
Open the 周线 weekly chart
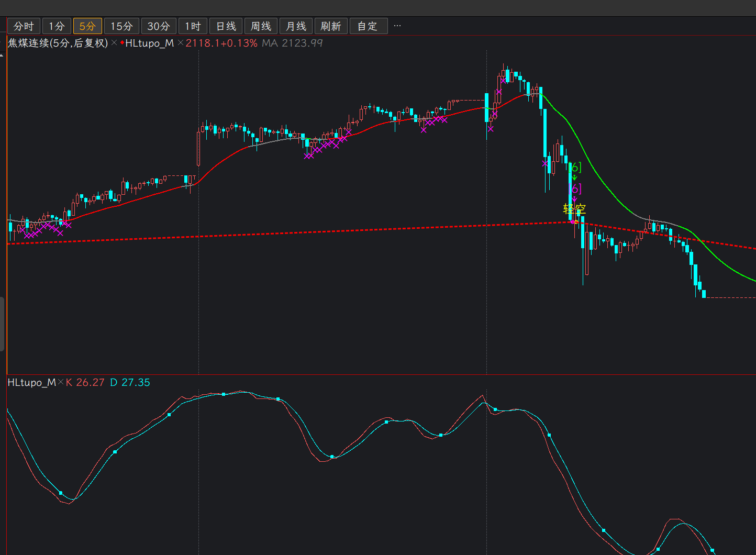pos(261,26)
